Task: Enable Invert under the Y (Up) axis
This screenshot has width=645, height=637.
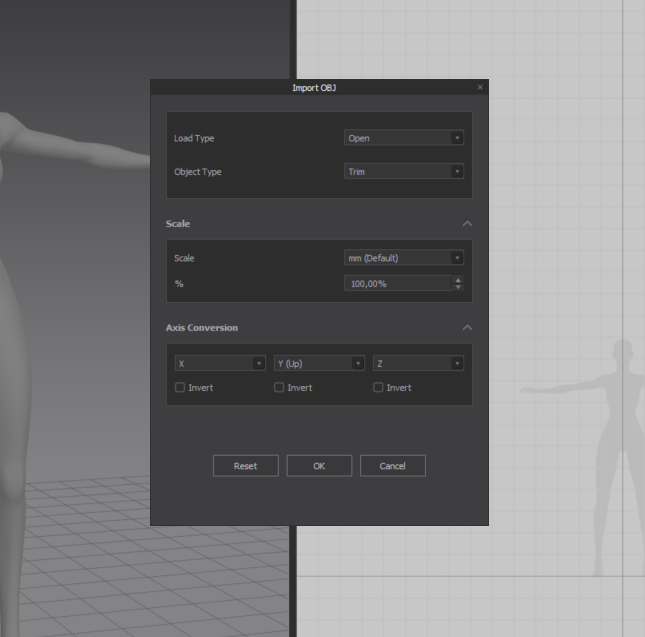Action: tap(279, 388)
